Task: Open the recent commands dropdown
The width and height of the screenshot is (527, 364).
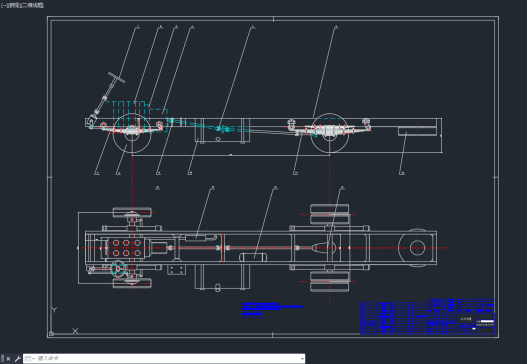Action: tap(29, 359)
